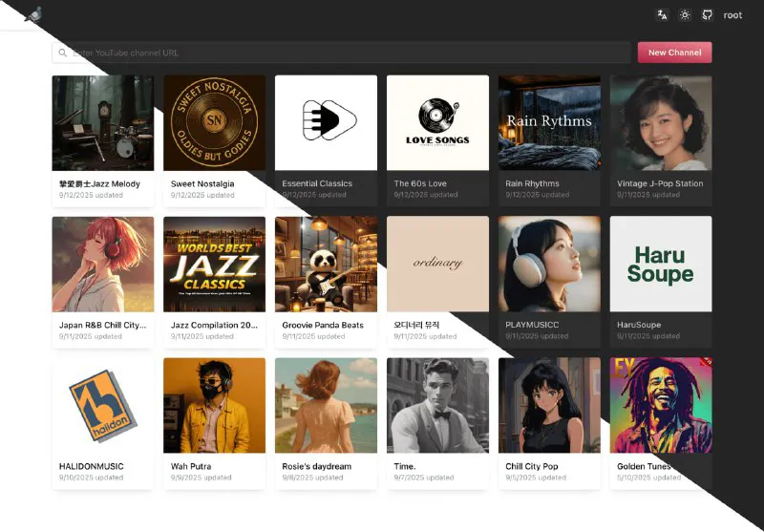Open the language translation menu
This screenshot has width=764, height=532.
pos(662,15)
